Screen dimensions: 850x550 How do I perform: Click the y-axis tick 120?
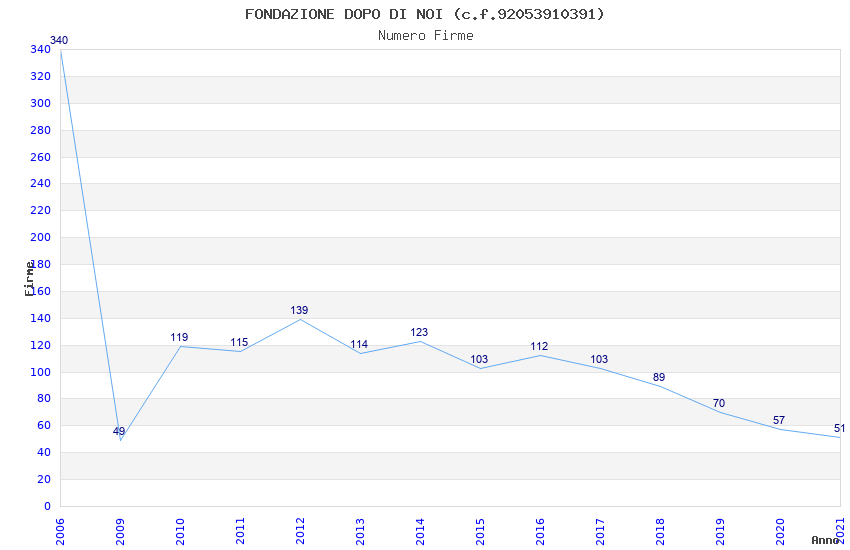[x=41, y=345]
